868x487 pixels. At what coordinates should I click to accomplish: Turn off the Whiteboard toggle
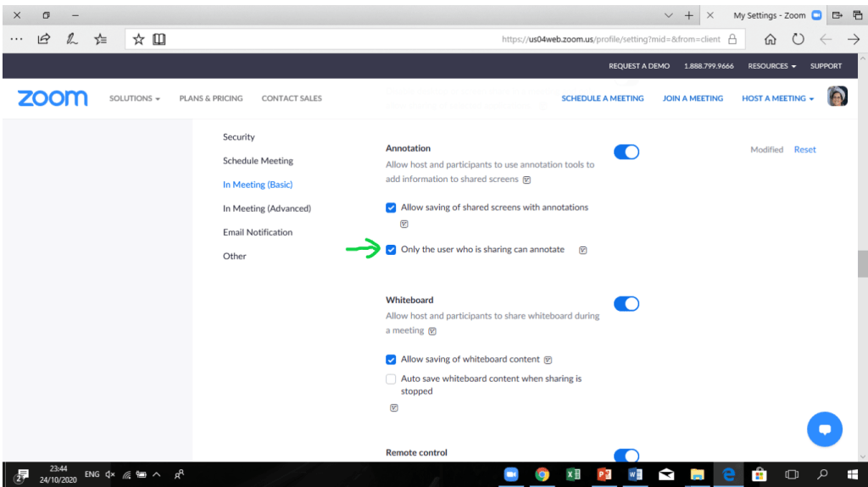point(626,303)
